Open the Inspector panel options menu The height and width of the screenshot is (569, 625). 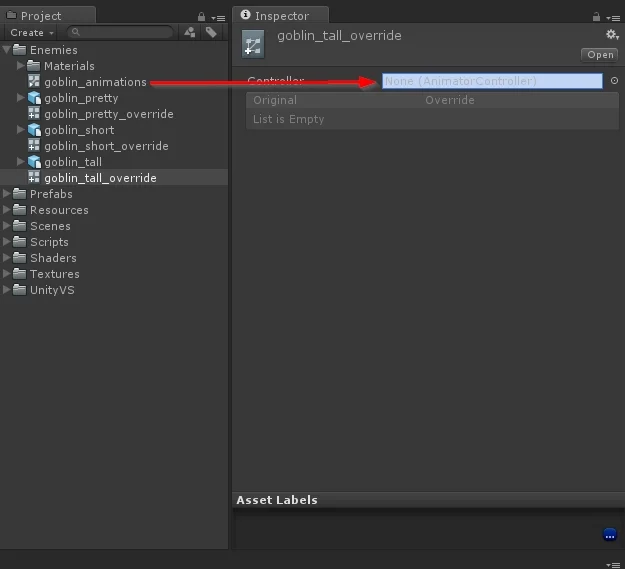613,18
